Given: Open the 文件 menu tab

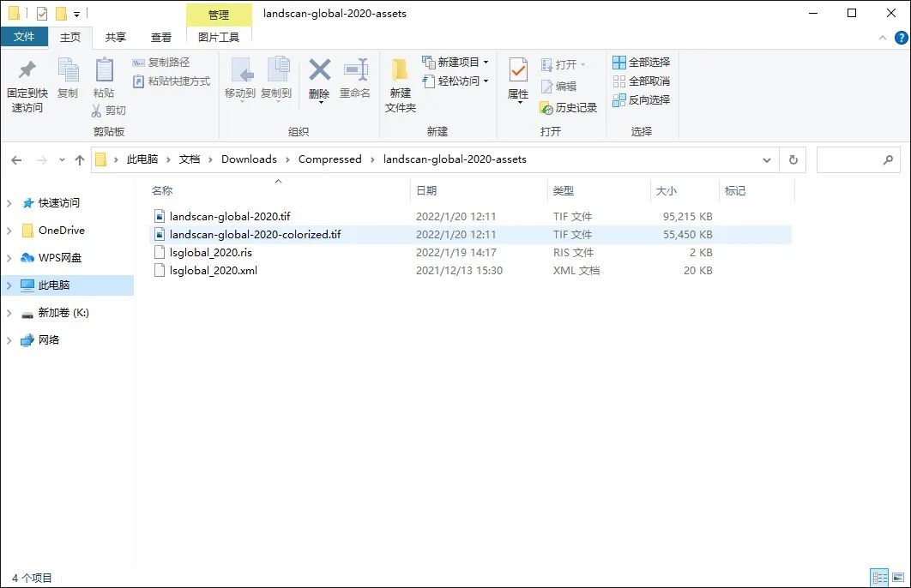Looking at the screenshot, I should coord(24,37).
